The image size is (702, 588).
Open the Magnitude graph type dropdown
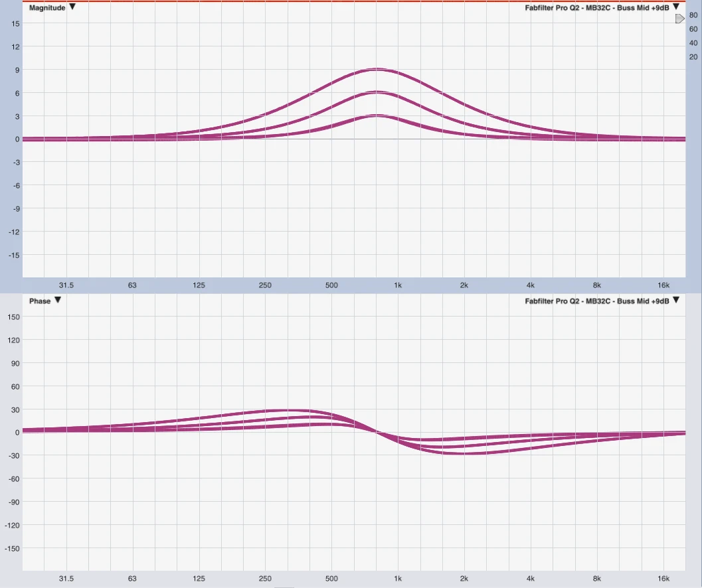pos(72,7)
